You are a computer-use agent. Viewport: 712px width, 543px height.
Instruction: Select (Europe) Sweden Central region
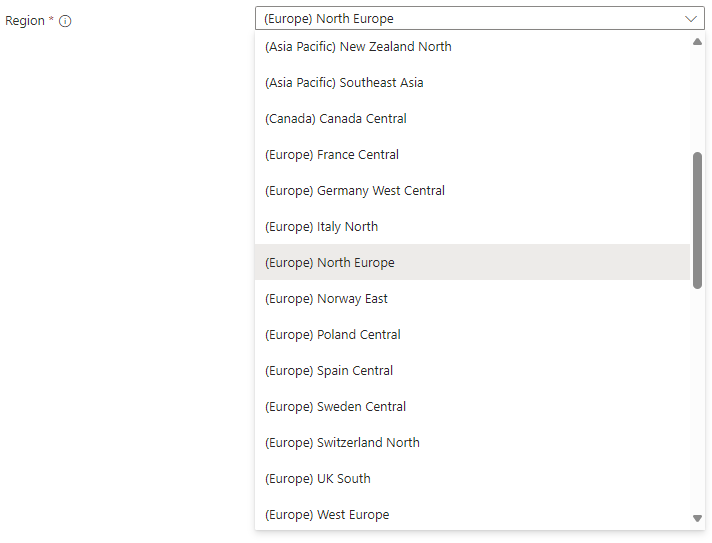point(472,406)
